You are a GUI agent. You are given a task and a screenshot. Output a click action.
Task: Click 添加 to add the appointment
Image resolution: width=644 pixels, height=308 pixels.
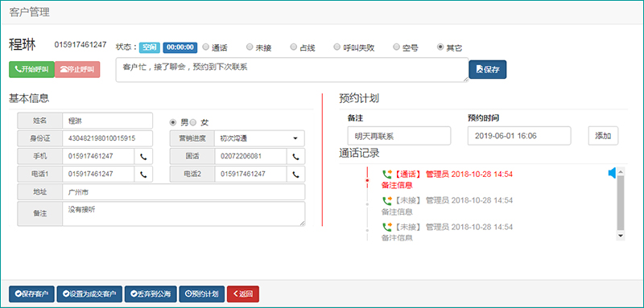[x=603, y=136]
